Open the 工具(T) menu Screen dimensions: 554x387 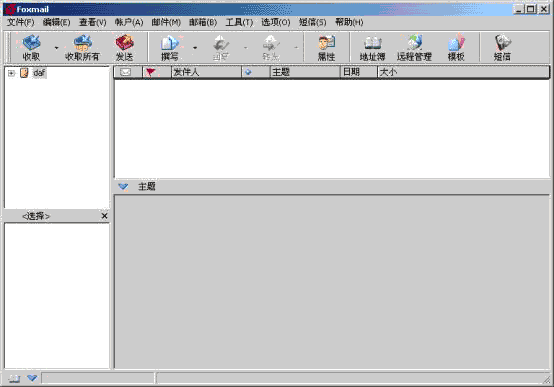click(x=239, y=23)
